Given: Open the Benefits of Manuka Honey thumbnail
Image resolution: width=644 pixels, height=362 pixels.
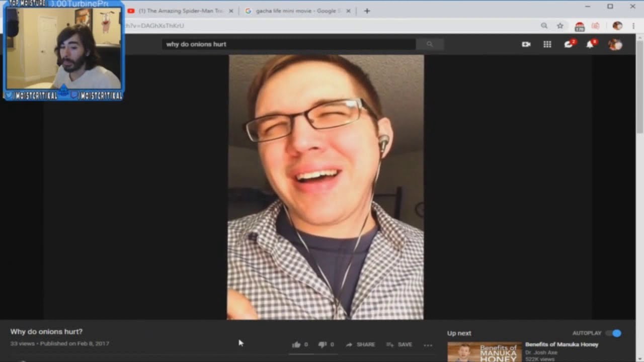Looking at the screenshot, I should (x=485, y=352).
